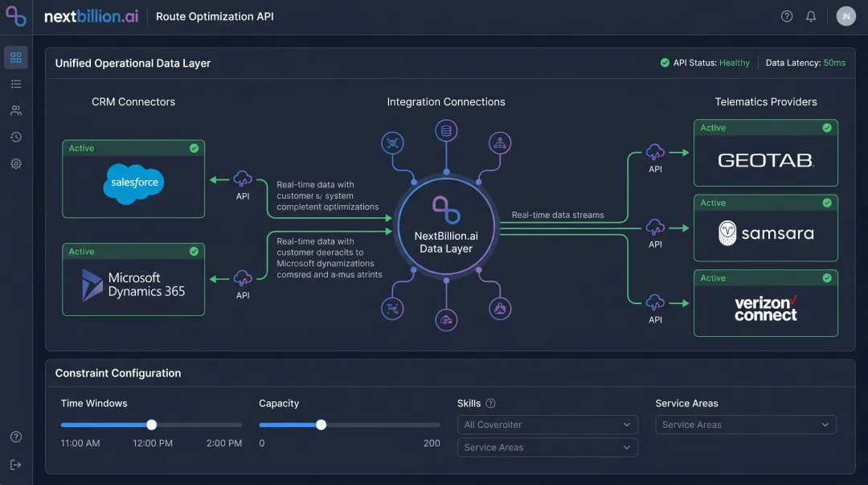
Task: Click the 'Real-time data streams' label
Action: point(558,215)
